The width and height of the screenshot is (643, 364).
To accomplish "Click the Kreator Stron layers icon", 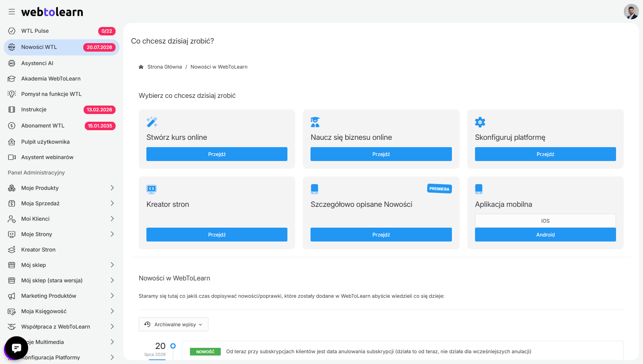I will 12,250.
